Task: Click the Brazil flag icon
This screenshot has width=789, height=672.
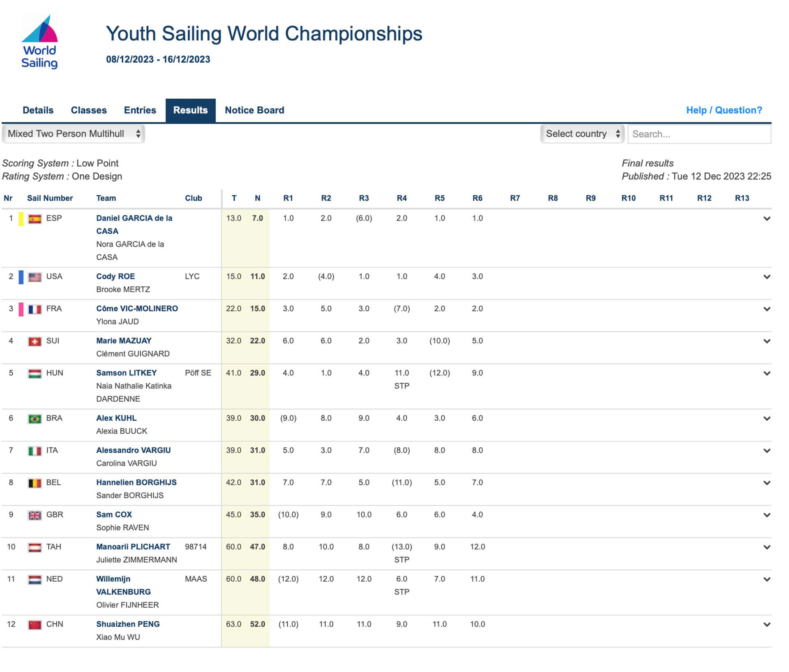Action: pyautogui.click(x=35, y=419)
